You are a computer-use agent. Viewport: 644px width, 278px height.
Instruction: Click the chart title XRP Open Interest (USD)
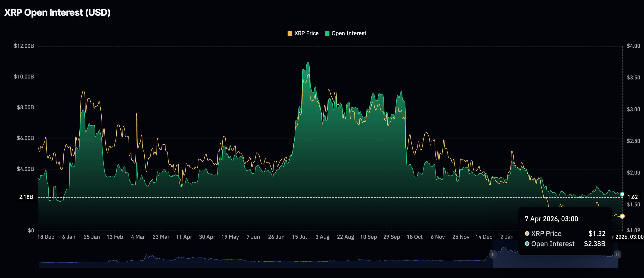pyautogui.click(x=57, y=12)
